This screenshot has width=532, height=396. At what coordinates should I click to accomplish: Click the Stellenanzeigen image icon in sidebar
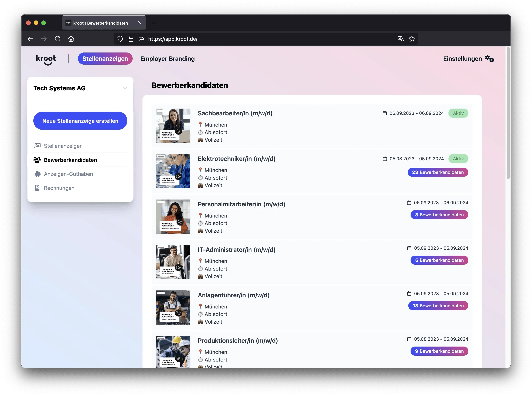coord(37,146)
